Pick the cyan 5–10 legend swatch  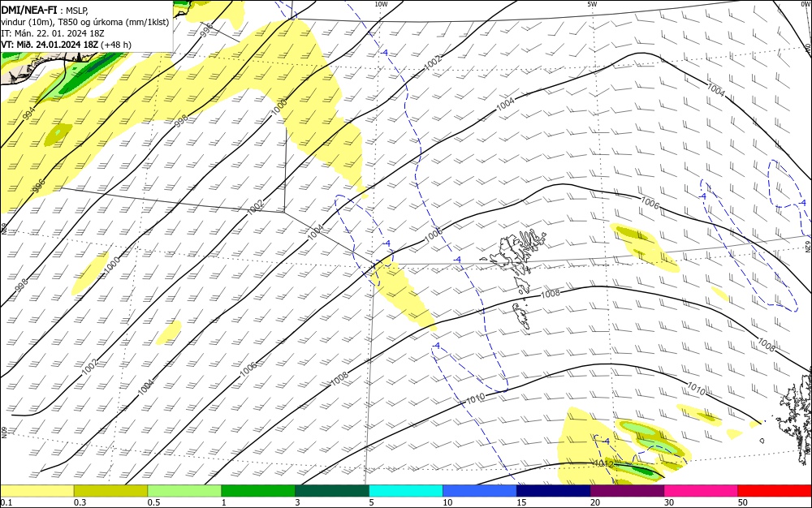(406, 491)
